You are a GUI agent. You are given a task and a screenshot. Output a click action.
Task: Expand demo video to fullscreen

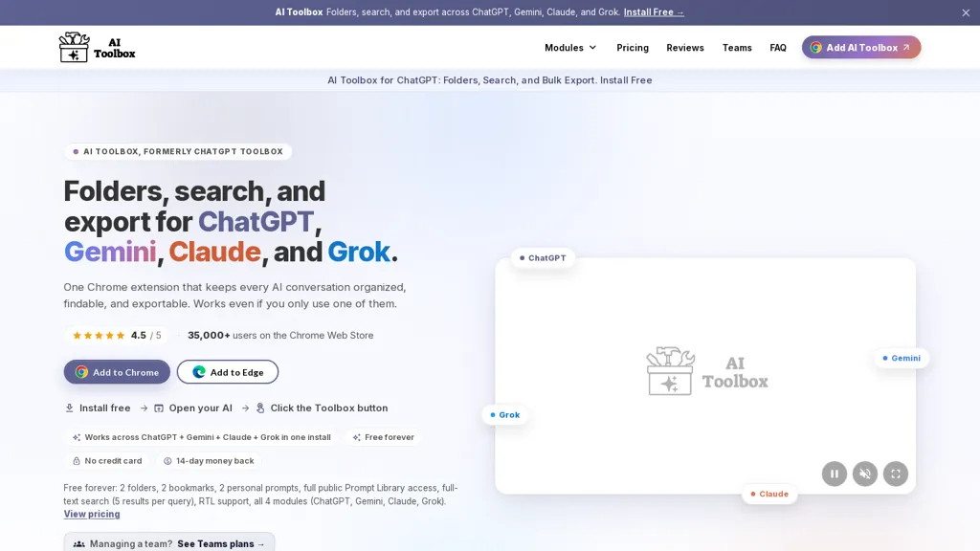tap(896, 474)
